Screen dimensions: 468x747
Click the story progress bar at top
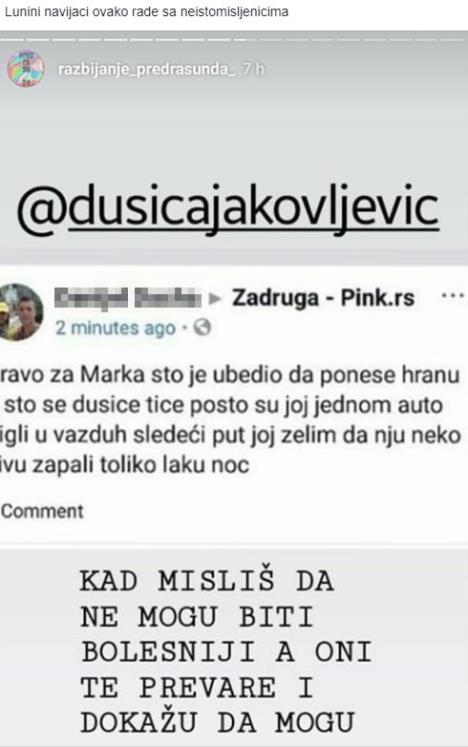234,40
